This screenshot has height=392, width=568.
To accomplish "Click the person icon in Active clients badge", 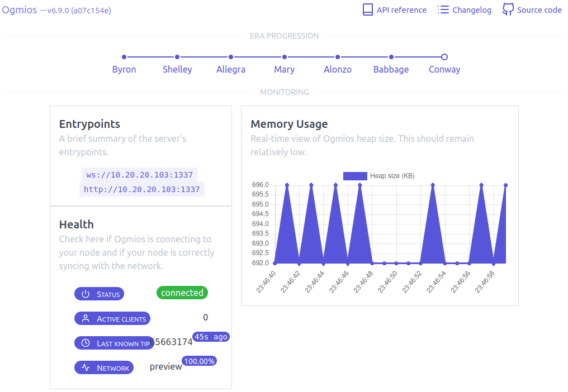I will coord(86,318).
